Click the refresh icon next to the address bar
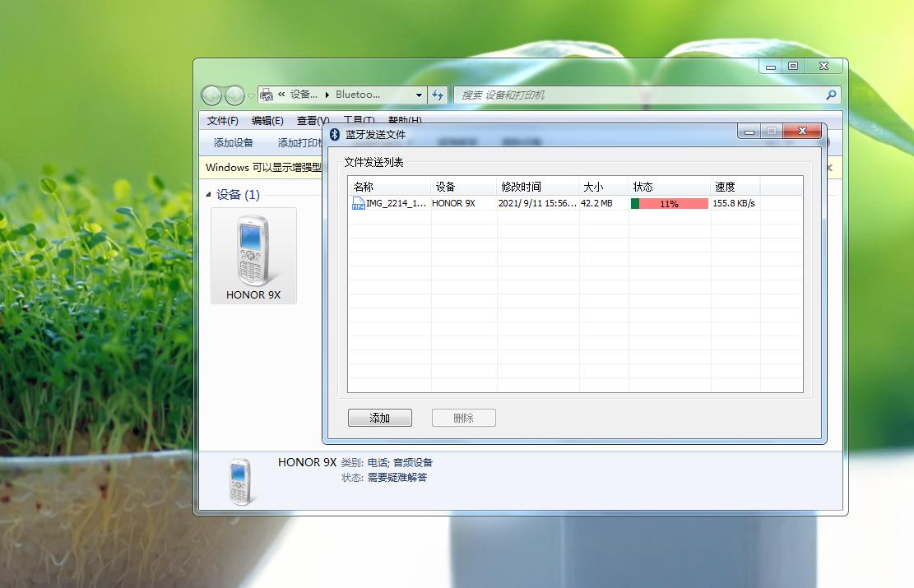The height and width of the screenshot is (588, 914). (438, 95)
